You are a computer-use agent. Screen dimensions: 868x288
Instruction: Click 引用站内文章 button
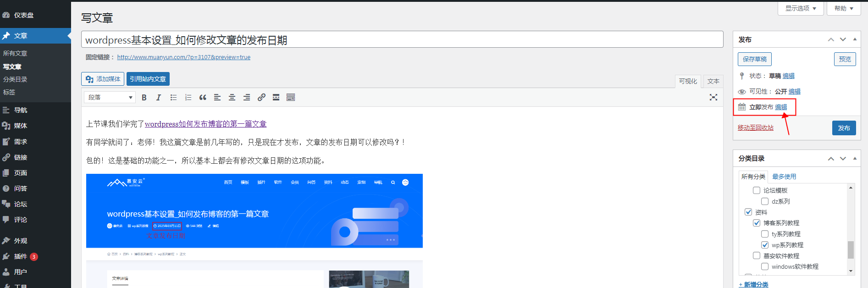[x=148, y=79]
